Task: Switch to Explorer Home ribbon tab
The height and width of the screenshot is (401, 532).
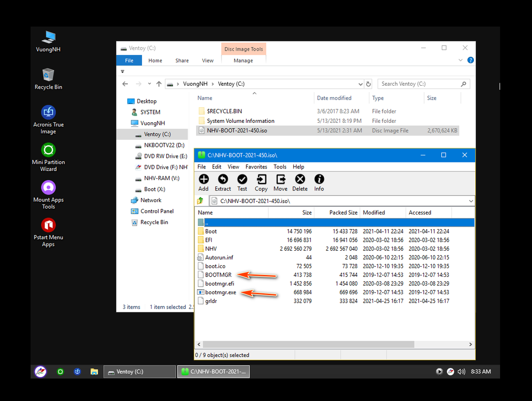Action: coord(155,60)
